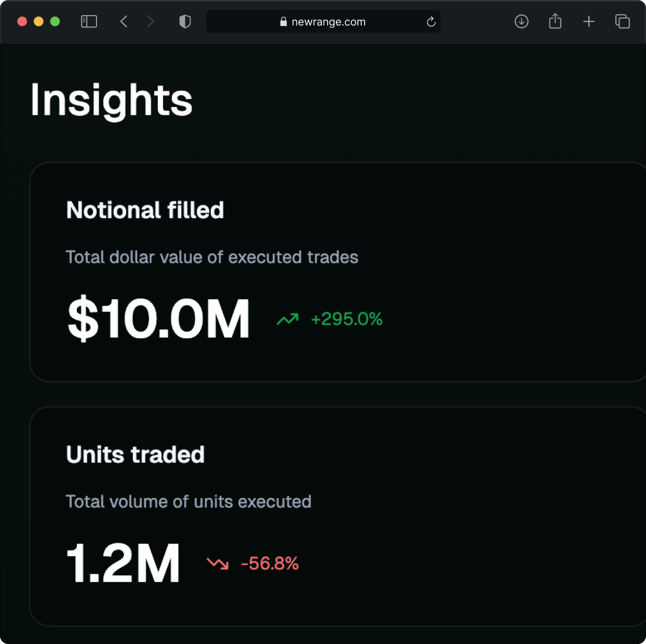Click the Insights page heading
The image size is (646, 644).
111,100
